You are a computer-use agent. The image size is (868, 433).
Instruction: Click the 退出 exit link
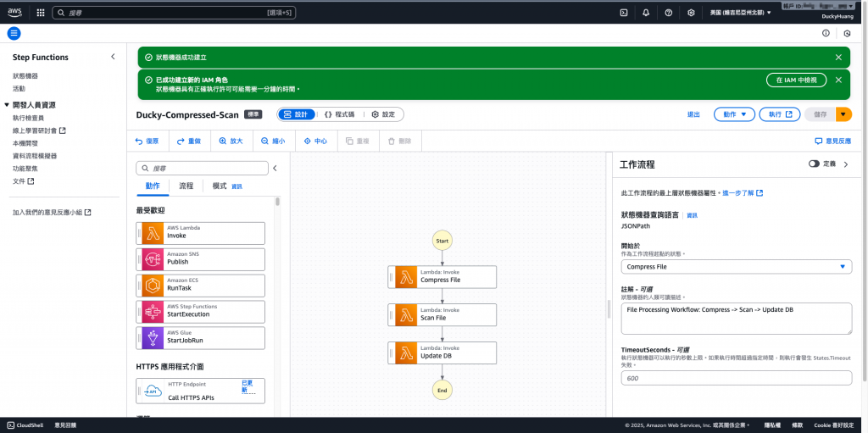[x=693, y=114]
